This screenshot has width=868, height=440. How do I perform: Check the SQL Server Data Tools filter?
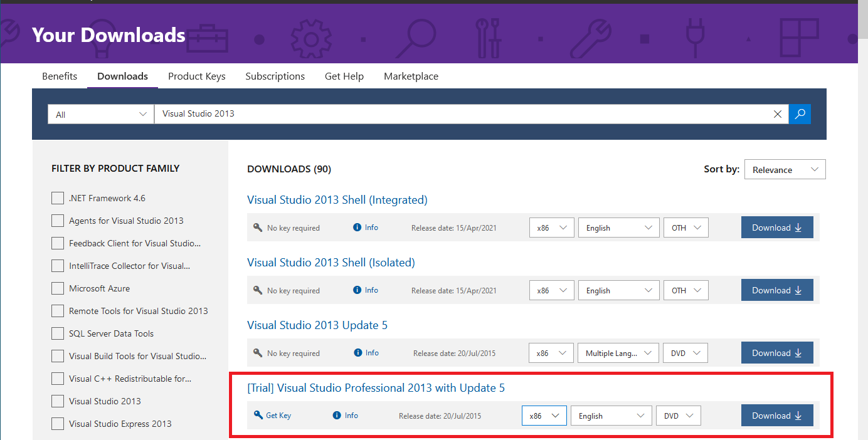[x=58, y=333]
